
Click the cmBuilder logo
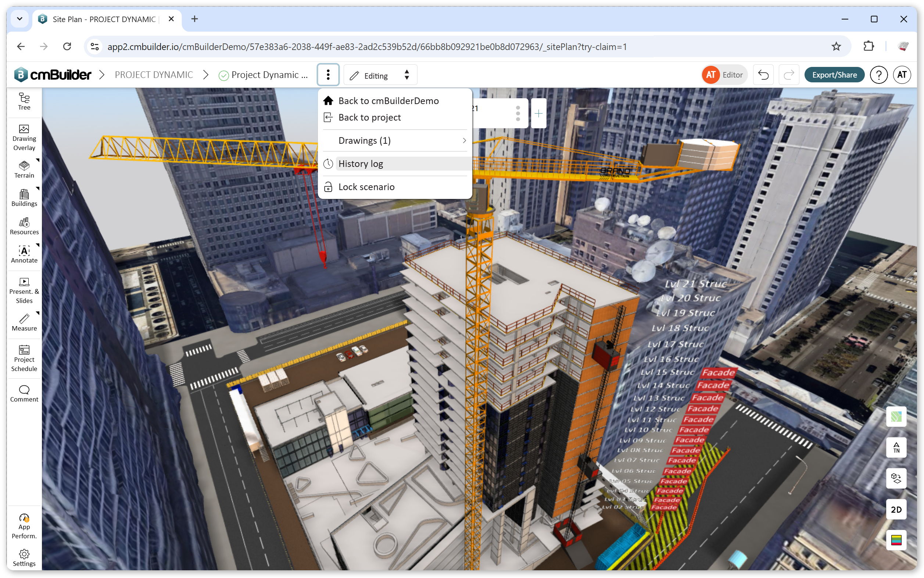point(53,75)
